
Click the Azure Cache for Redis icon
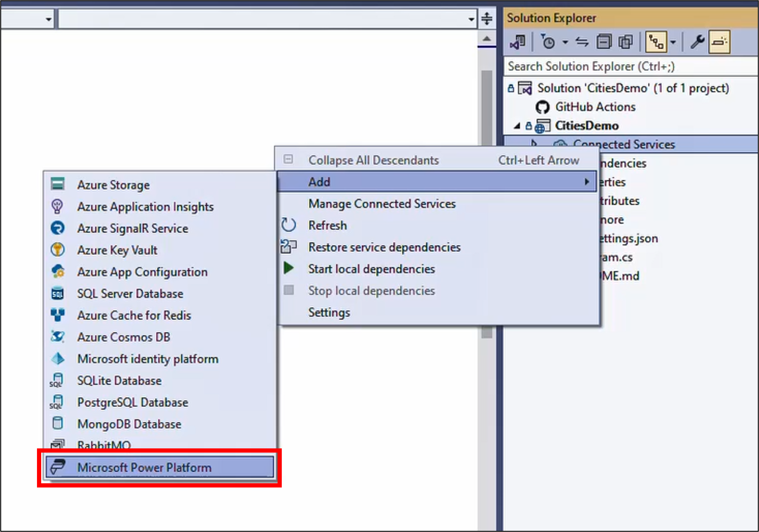(58, 315)
